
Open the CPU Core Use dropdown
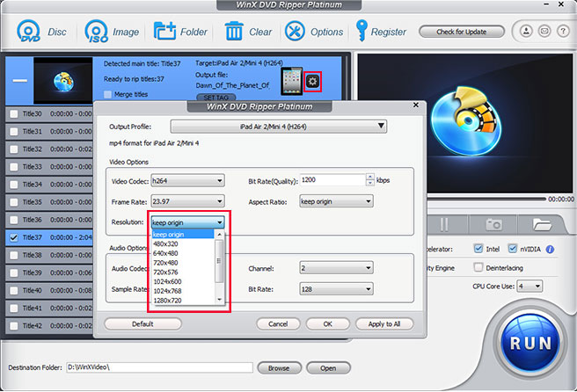(x=530, y=287)
